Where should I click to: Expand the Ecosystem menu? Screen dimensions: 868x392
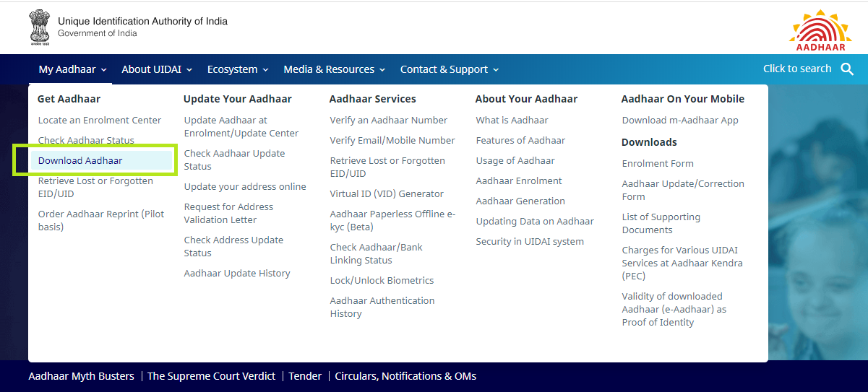coord(238,69)
